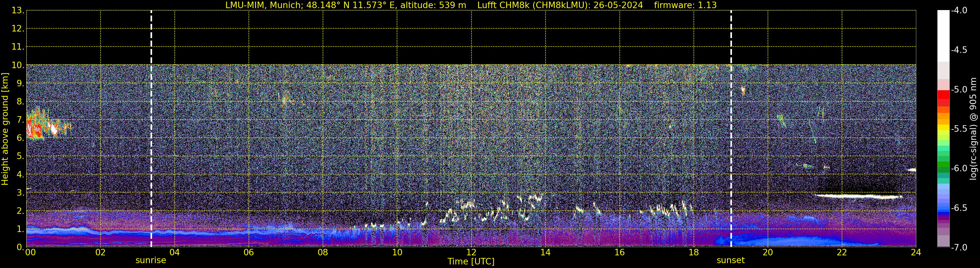Click the "16" time axis tick label
This screenshot has width=980, height=268.
point(620,252)
